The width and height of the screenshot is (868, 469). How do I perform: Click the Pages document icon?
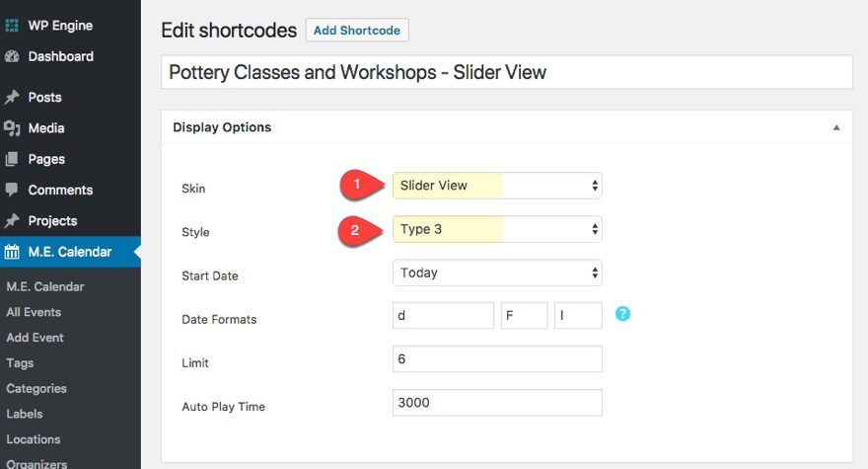click(x=12, y=159)
